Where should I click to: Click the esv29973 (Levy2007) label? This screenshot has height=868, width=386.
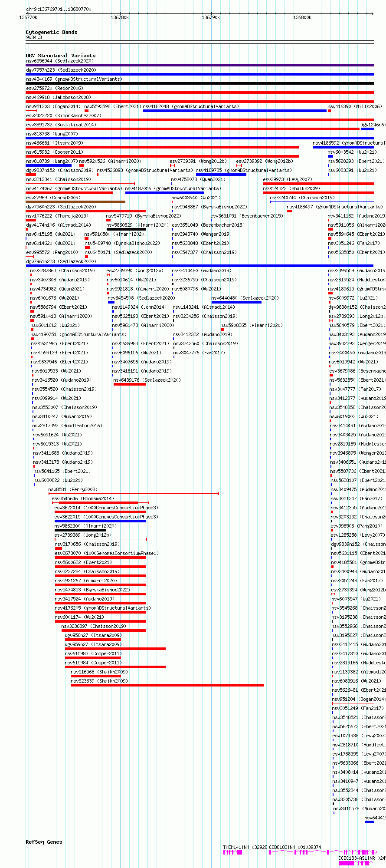click(288, 179)
